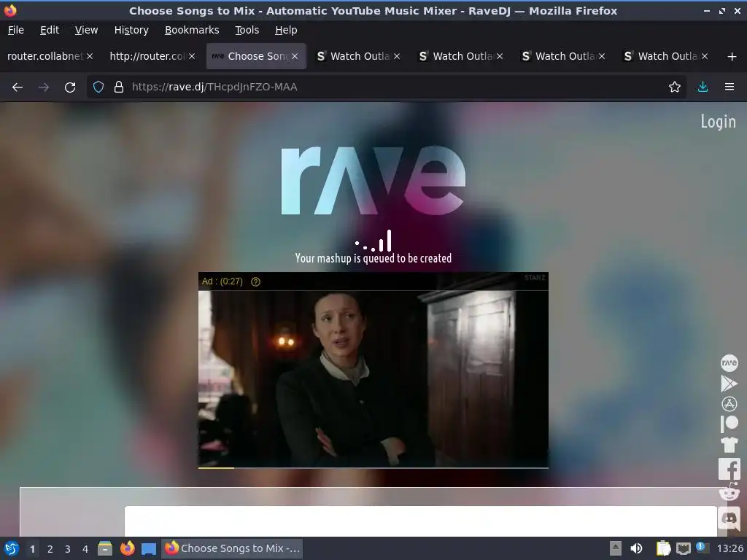Screen dimensions: 747x560
Task: Open the Bookmarks menu
Action: tap(192, 30)
